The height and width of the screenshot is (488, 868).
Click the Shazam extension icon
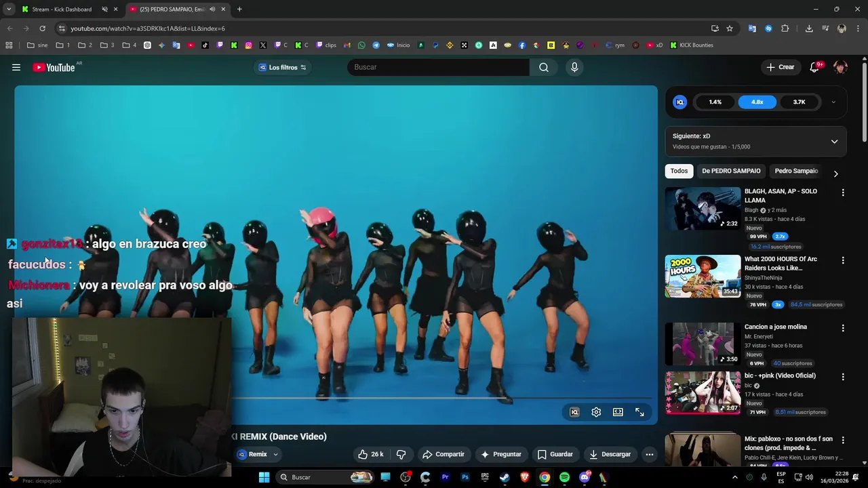tap(768, 28)
